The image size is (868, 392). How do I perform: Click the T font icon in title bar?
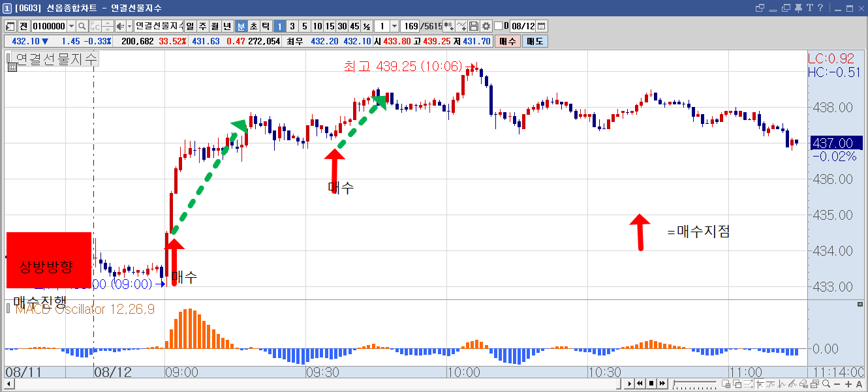coord(810,8)
